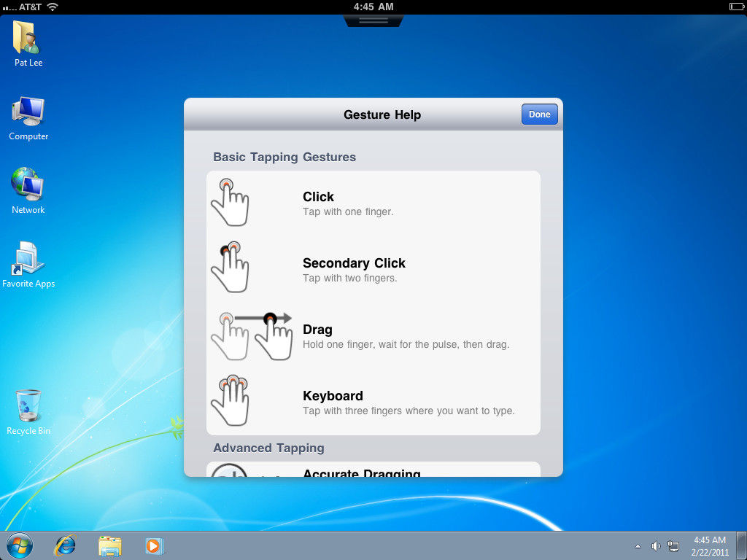
Task: Open the Pat Lee user folder
Action: point(28,44)
